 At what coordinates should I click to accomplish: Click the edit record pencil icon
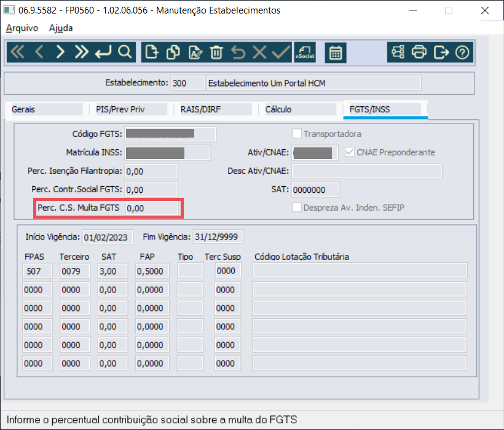195,52
